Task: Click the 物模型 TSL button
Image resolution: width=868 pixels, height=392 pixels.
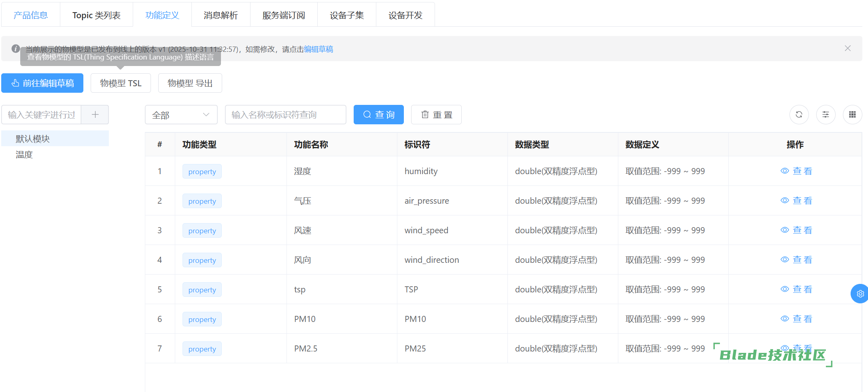Action: [x=121, y=83]
